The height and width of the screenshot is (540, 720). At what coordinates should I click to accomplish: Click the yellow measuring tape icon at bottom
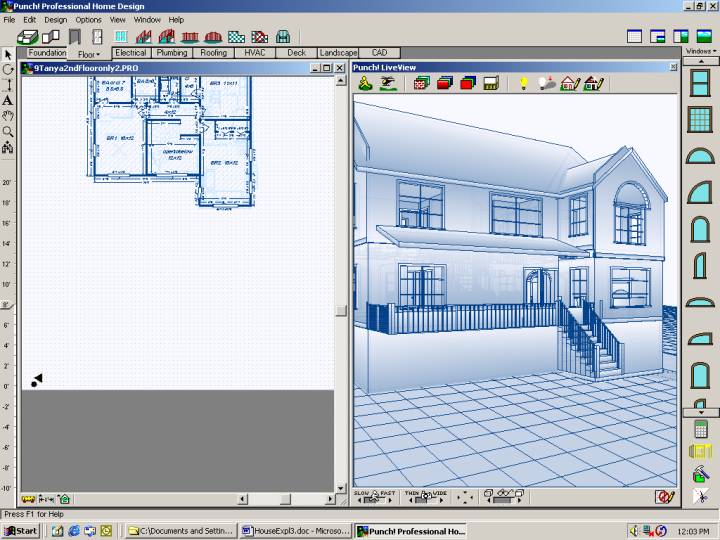tap(28, 499)
